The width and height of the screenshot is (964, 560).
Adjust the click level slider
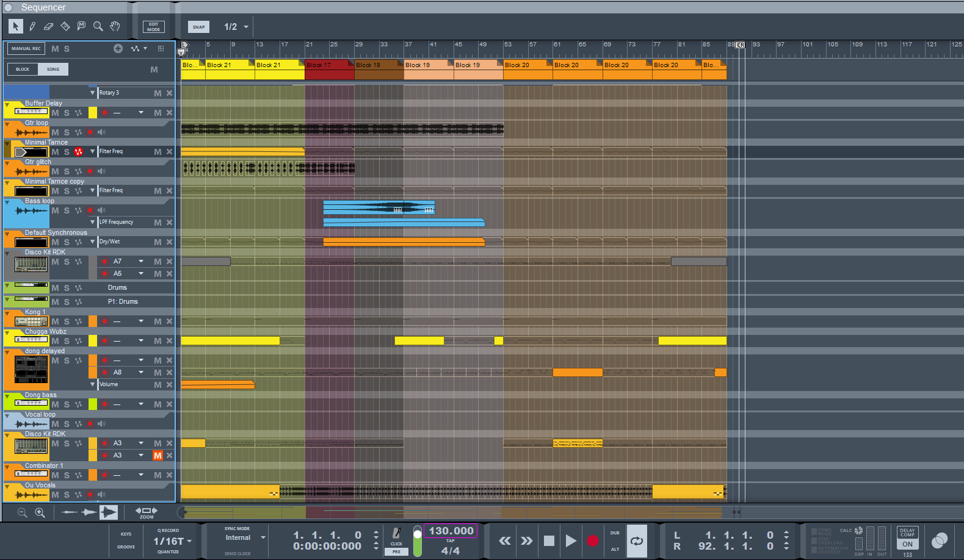click(x=418, y=541)
